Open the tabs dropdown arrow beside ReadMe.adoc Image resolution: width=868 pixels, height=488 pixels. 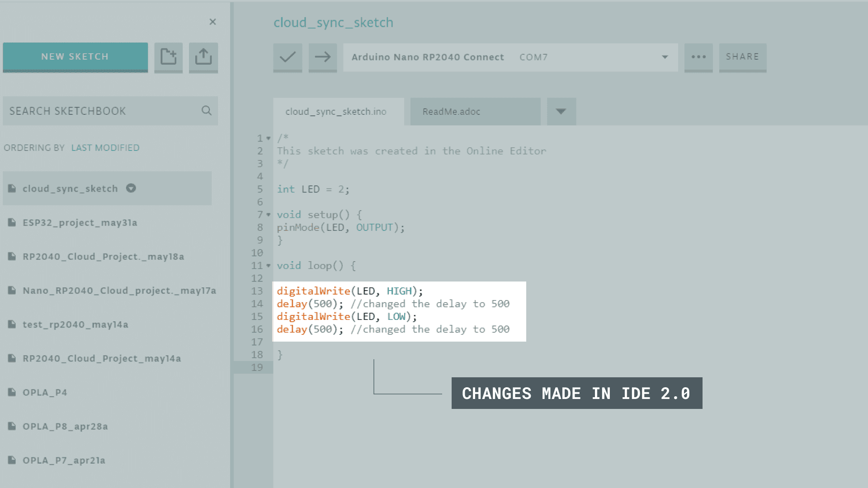(561, 111)
